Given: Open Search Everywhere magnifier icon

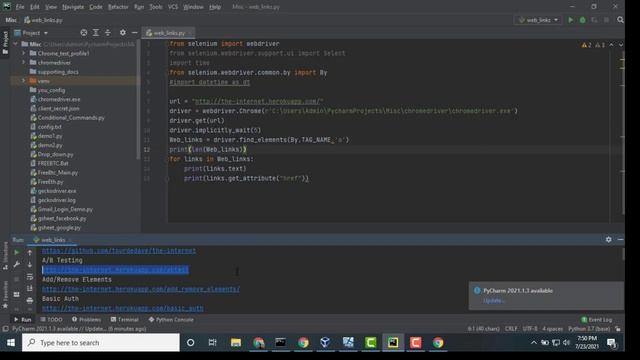Looking at the screenshot, I should pyautogui.click(x=620, y=20).
